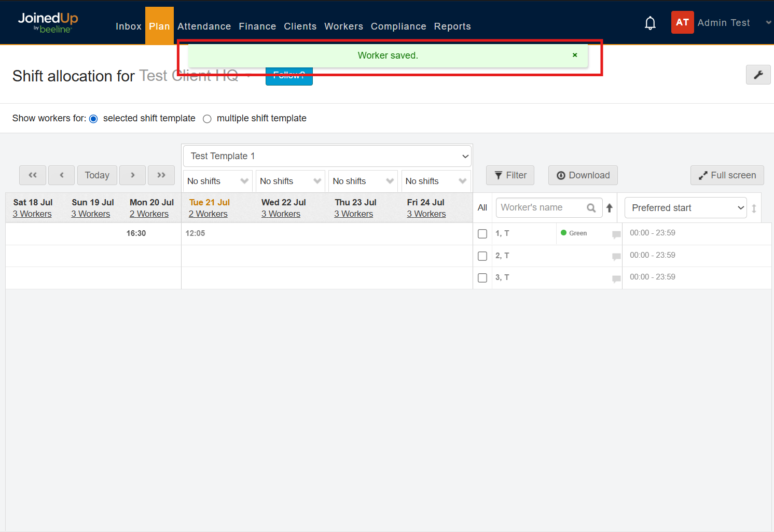Open the Test Template 1 dropdown

(x=327, y=156)
